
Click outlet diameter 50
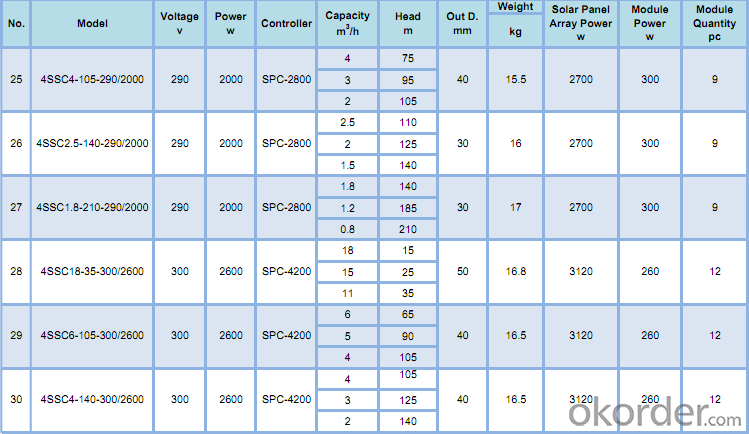coord(462,271)
